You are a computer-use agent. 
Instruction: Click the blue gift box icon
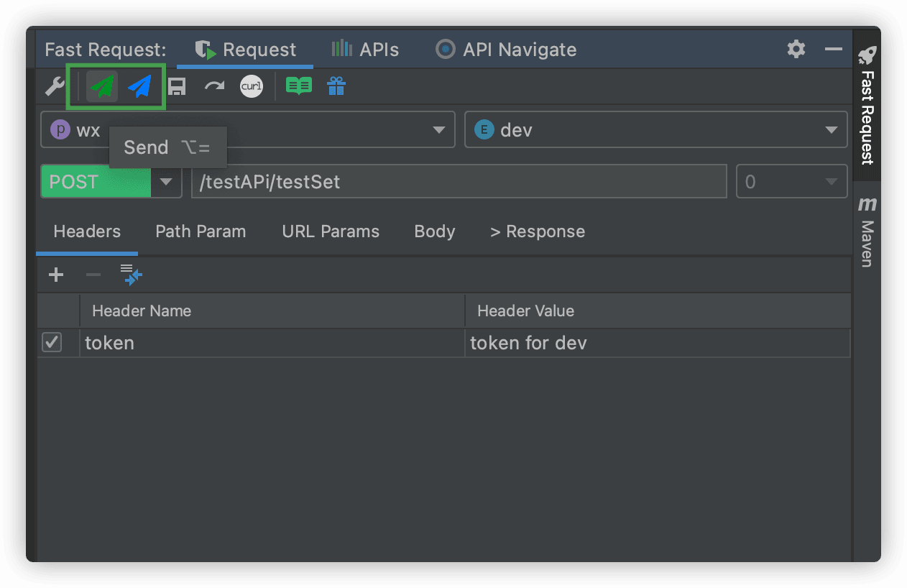click(336, 87)
